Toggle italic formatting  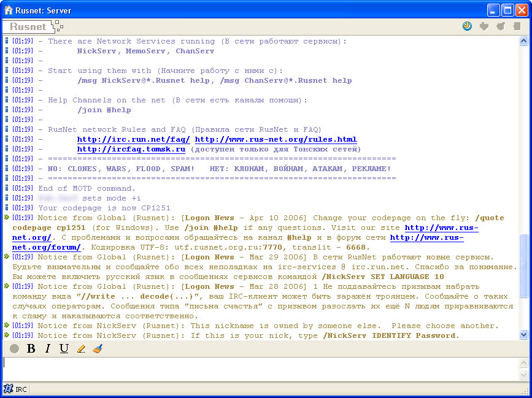coord(47,348)
